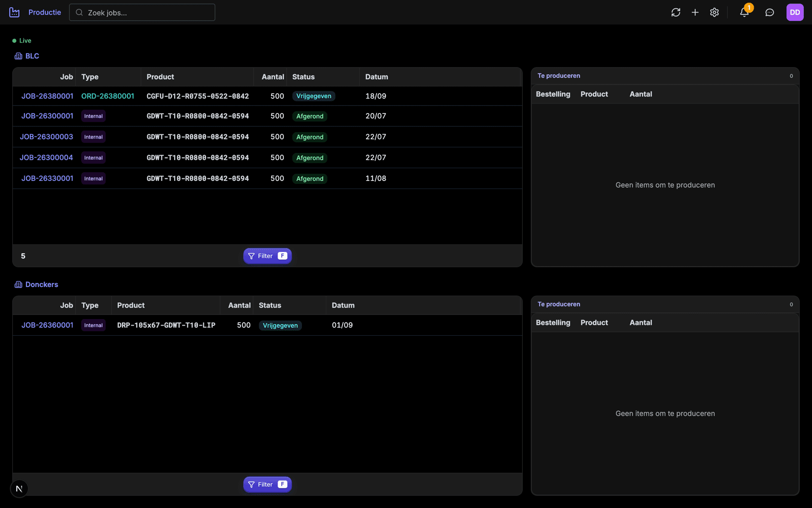Viewport: 812px width, 508px height.
Task: Click the Te produceren header in BLC panel
Action: [x=559, y=76]
